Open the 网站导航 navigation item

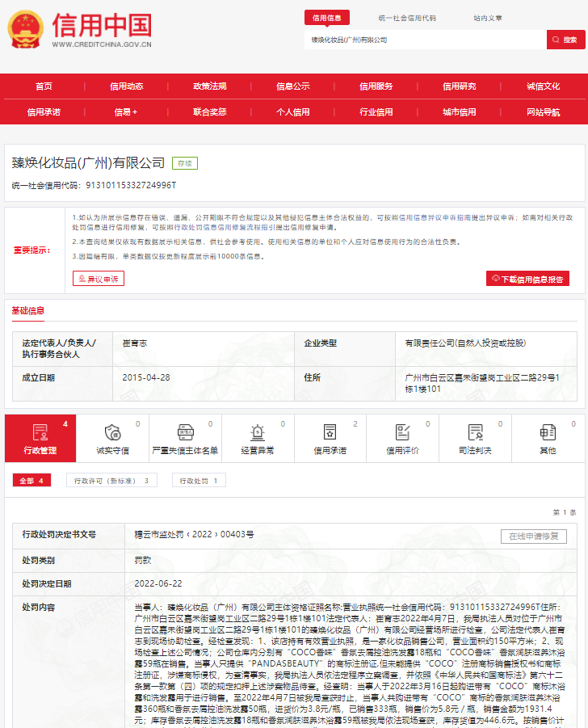point(543,112)
